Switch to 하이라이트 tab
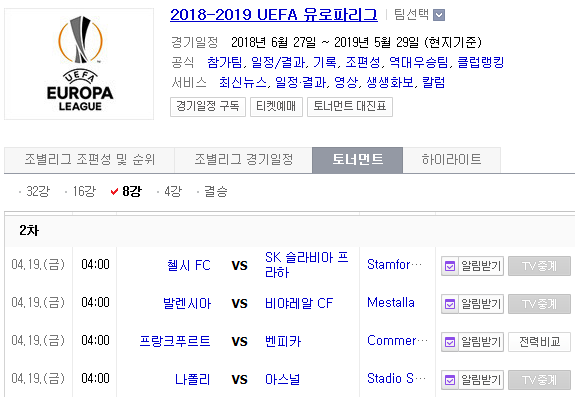Screen dimensions: 575x397 coord(451,160)
